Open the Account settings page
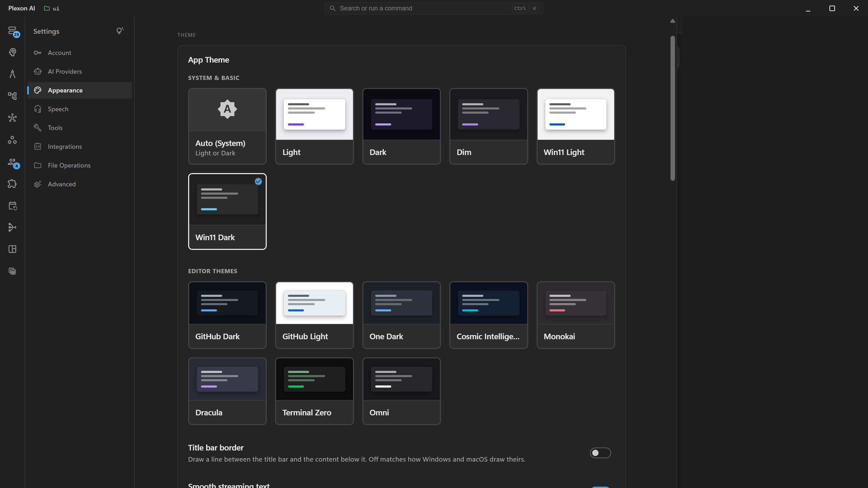 80,53
